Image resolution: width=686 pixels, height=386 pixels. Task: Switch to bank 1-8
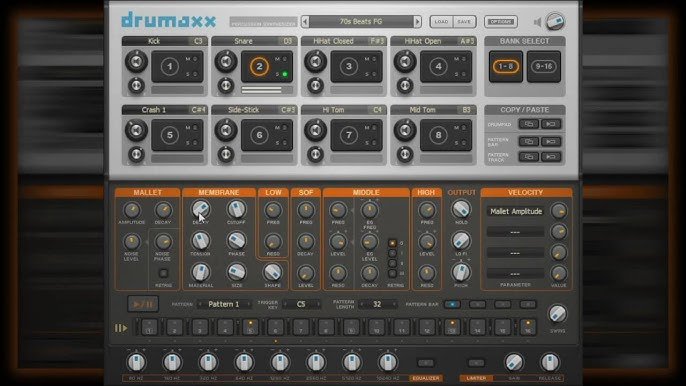(x=506, y=67)
